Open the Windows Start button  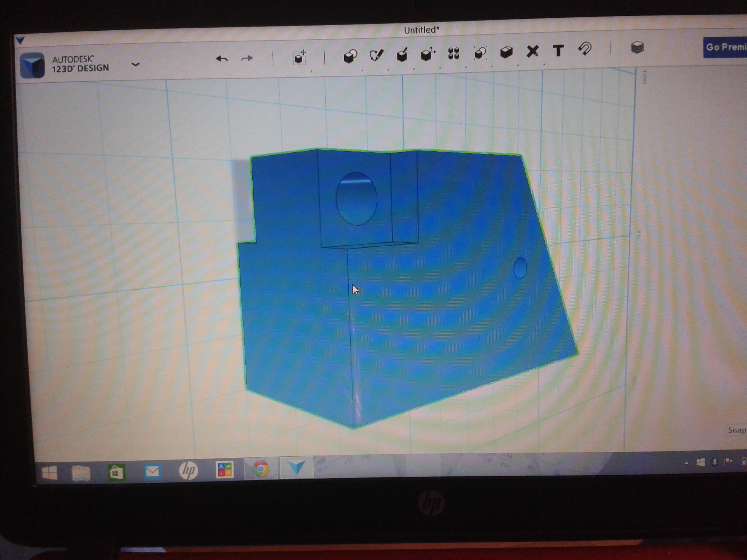click(49, 473)
